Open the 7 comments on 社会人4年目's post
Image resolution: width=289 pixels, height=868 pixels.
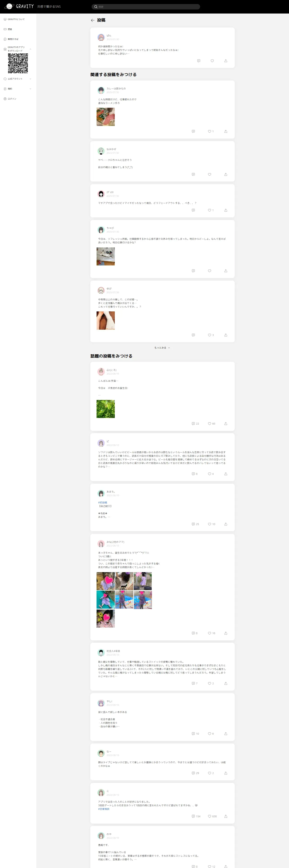[x=194, y=684]
